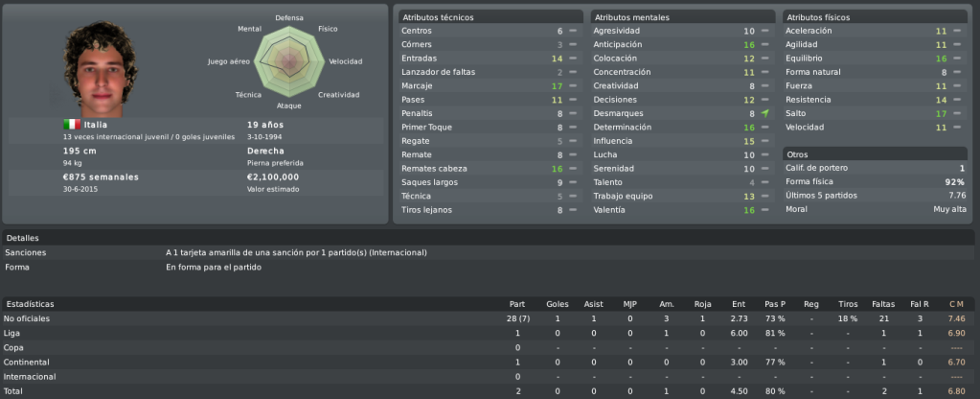This screenshot has height=399, width=980.
Task: Click the trend dash icon next to Centros
Action: click(x=573, y=31)
